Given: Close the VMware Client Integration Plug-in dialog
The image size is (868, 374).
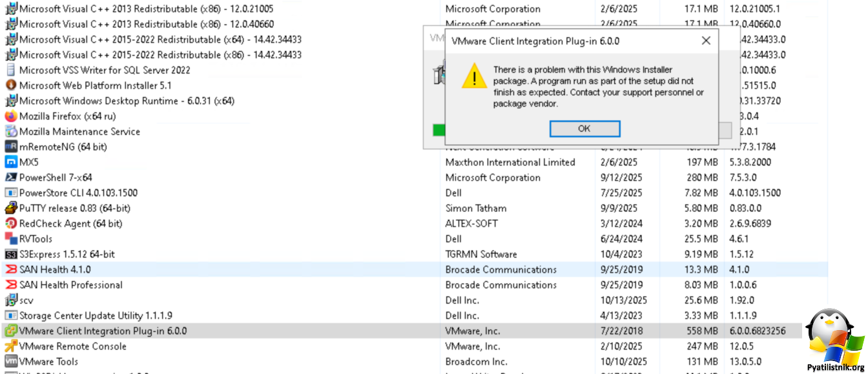Looking at the screenshot, I should coord(706,41).
